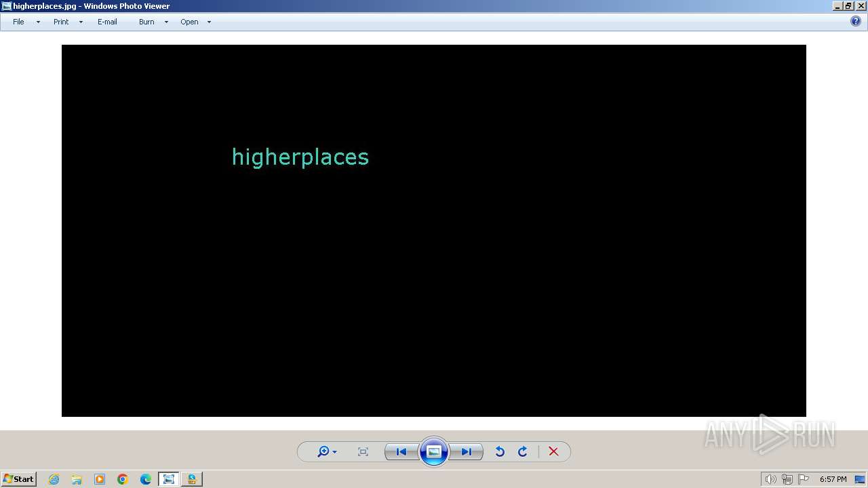Expand the Open dropdown arrow
868x488 pixels.
[x=209, y=22]
